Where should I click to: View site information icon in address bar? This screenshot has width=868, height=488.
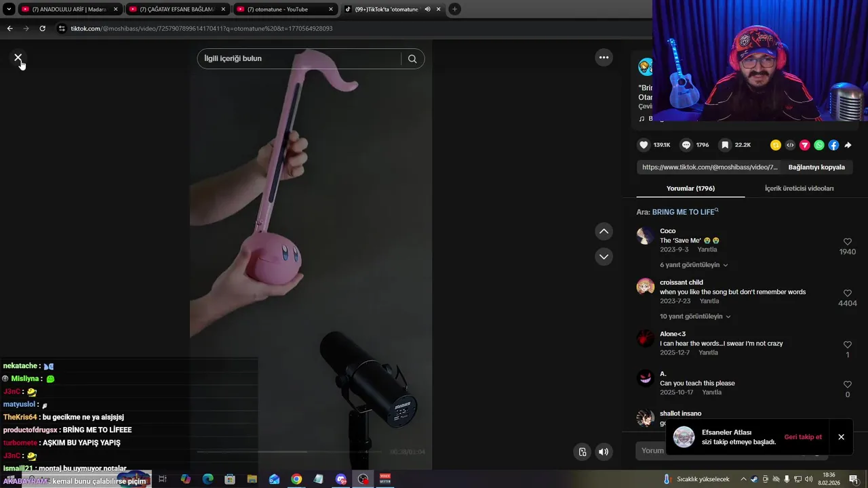coord(62,28)
